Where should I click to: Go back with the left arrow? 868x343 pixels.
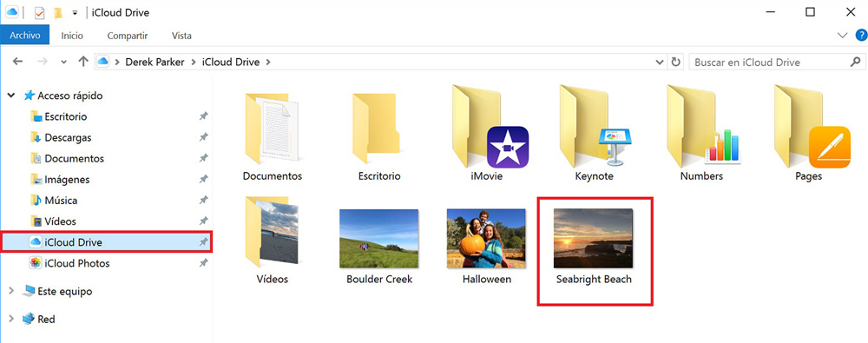17,62
